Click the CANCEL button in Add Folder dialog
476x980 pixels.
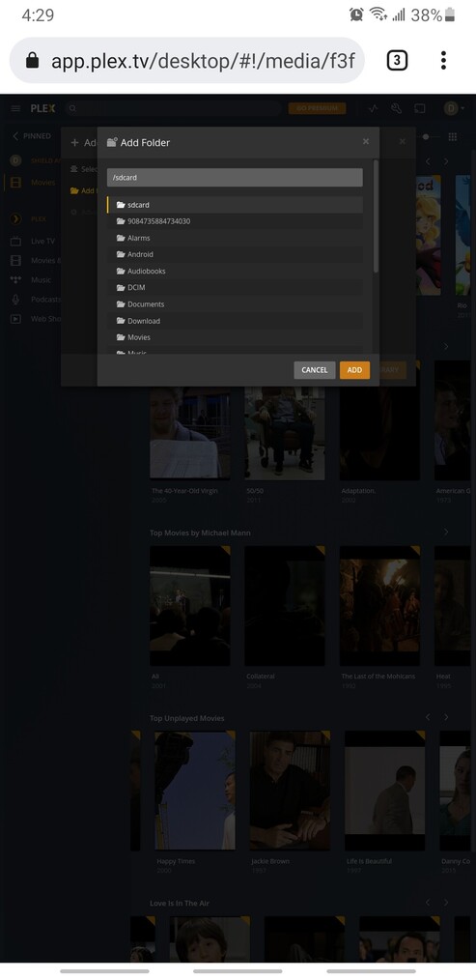tap(314, 370)
